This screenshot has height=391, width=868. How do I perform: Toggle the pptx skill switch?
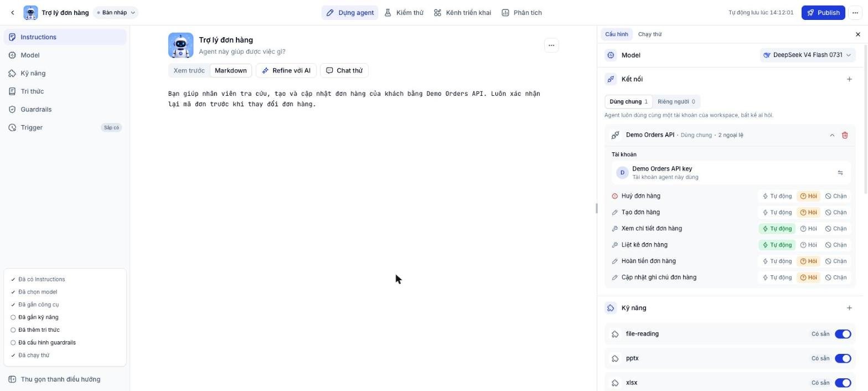click(843, 359)
